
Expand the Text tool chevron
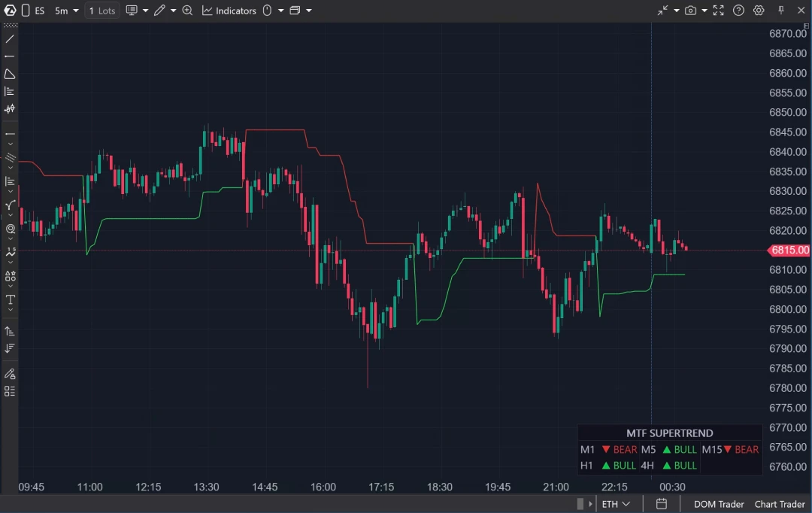(x=10, y=310)
